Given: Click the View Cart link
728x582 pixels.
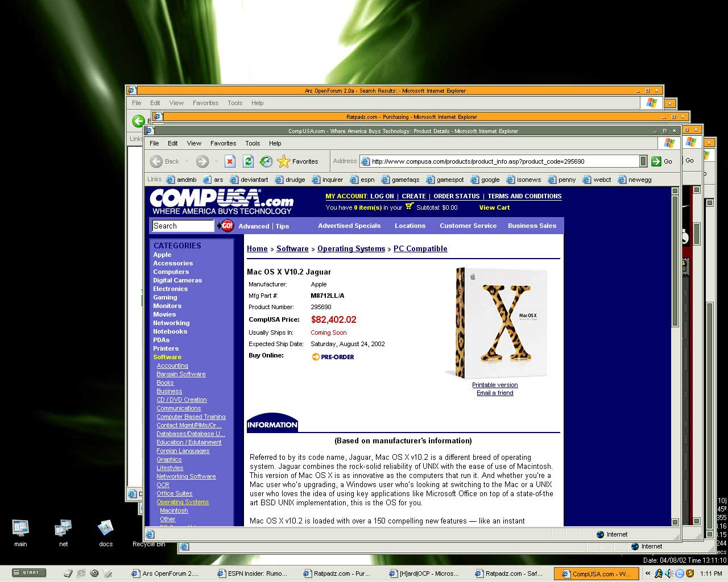Looking at the screenshot, I should (494, 207).
